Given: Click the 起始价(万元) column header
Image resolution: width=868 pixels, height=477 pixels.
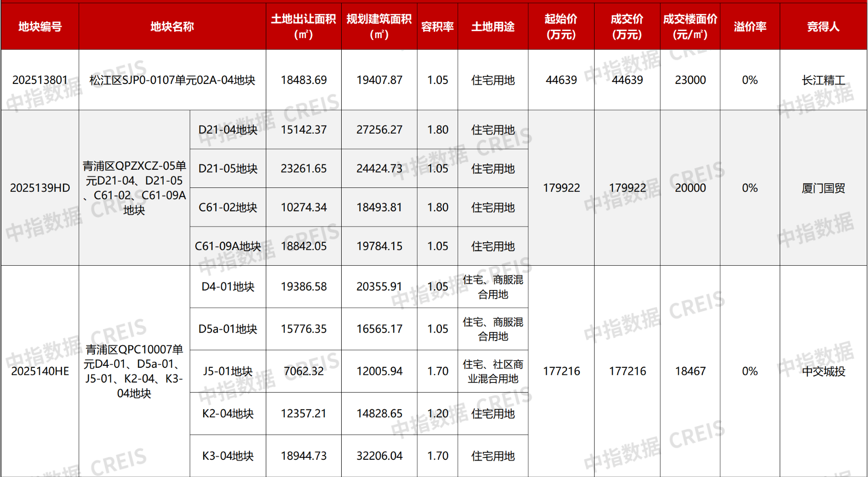Looking at the screenshot, I should (x=562, y=26).
